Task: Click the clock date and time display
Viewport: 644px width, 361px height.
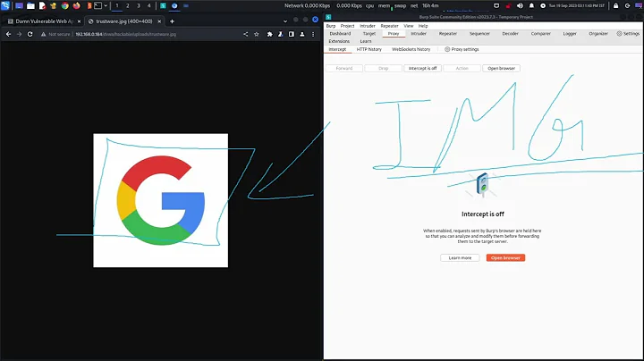Action: point(577,5)
